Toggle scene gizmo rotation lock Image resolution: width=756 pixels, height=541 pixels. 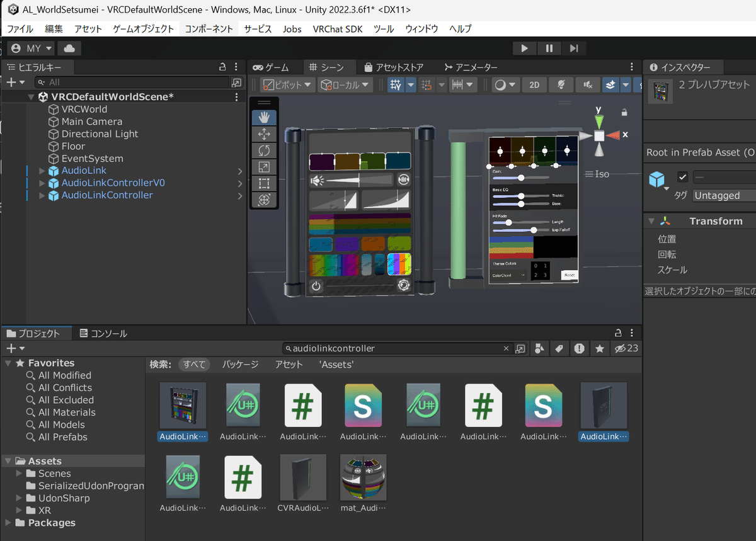(624, 113)
